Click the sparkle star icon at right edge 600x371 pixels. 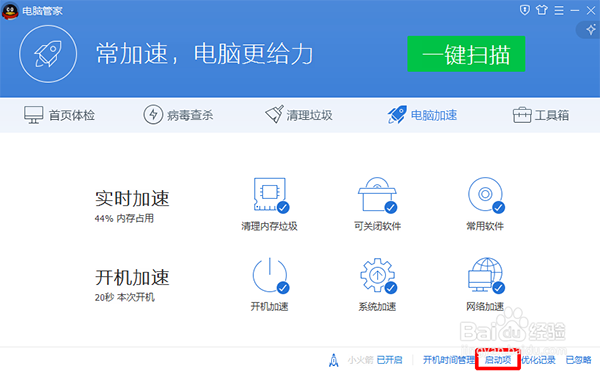pyautogui.click(x=590, y=29)
